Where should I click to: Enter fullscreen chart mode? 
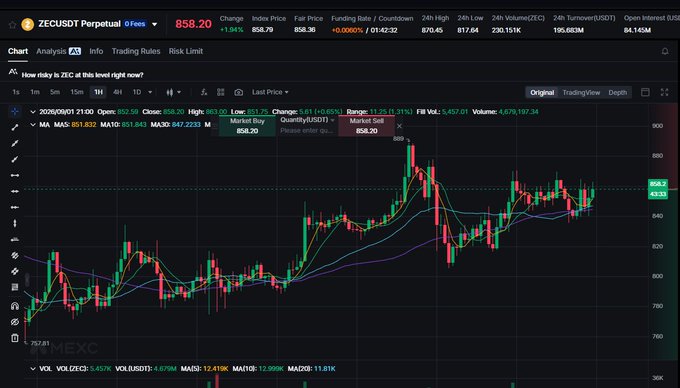(664, 92)
